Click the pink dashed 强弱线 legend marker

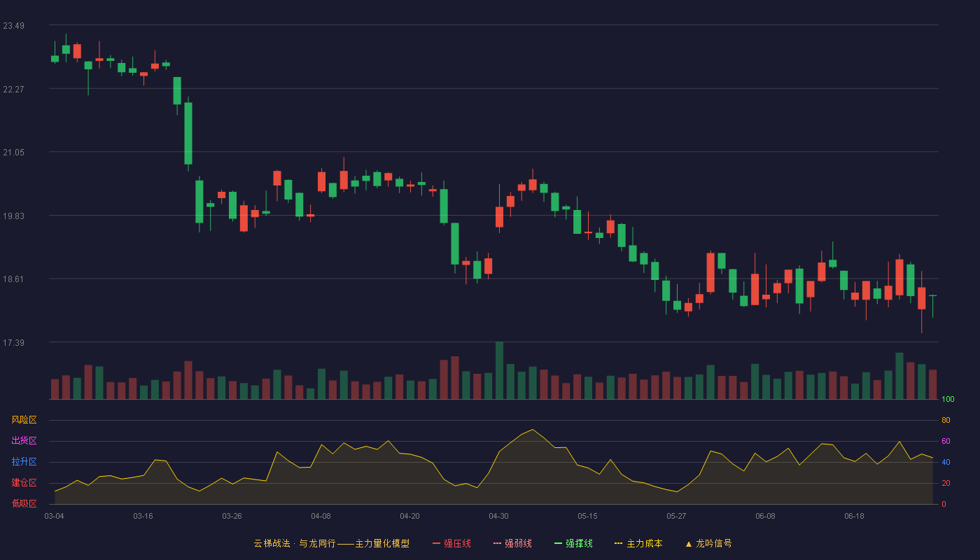[x=497, y=543]
